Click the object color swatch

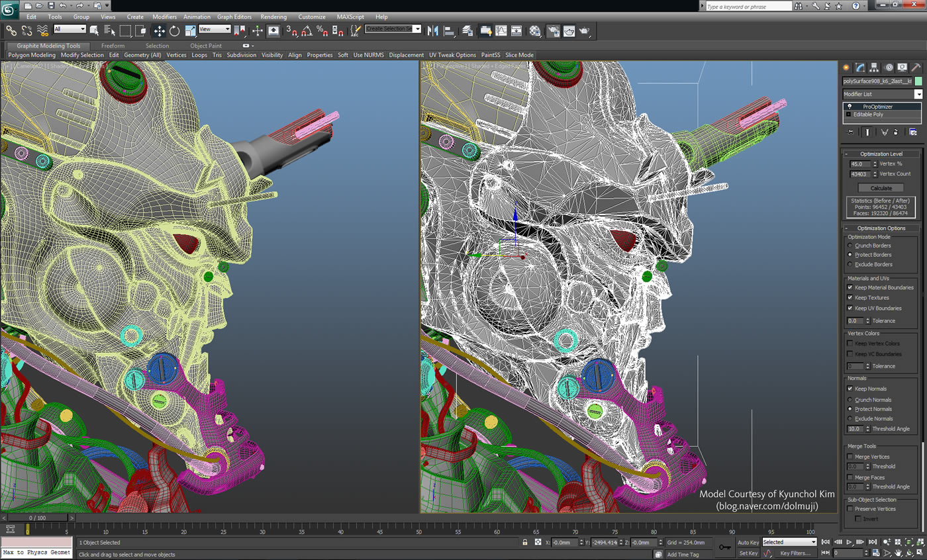pos(918,81)
